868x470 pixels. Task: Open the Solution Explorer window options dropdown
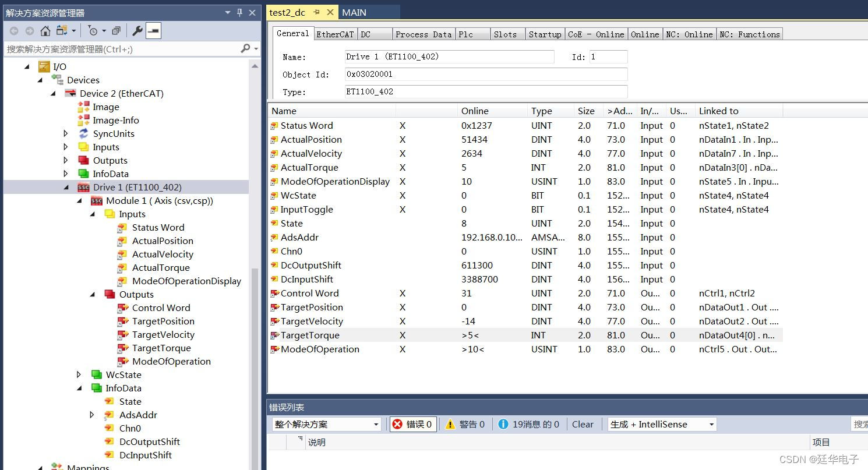click(x=228, y=12)
